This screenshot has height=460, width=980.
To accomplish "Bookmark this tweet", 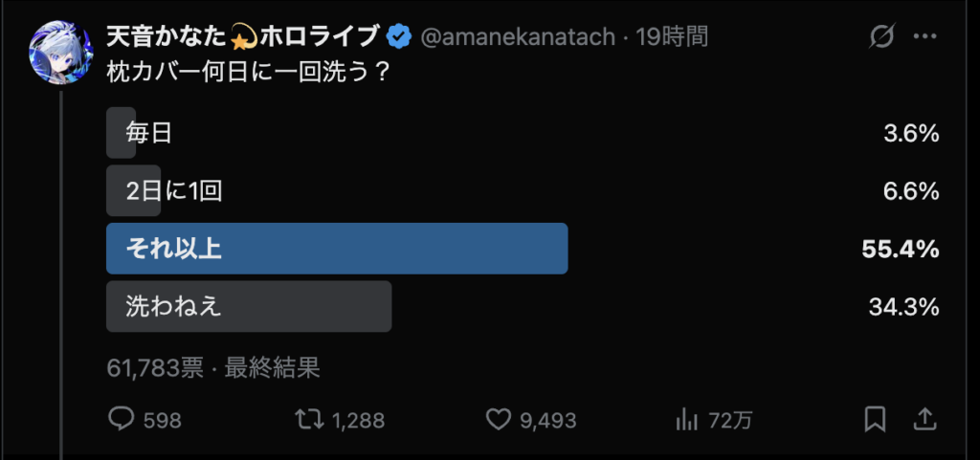I will [x=874, y=419].
